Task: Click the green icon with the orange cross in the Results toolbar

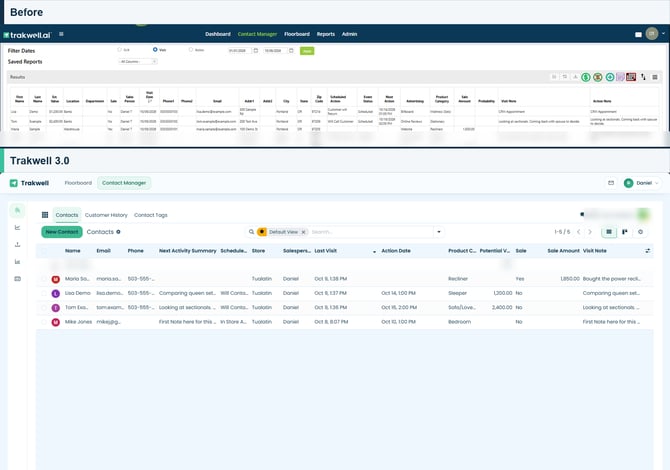Action: click(x=598, y=77)
